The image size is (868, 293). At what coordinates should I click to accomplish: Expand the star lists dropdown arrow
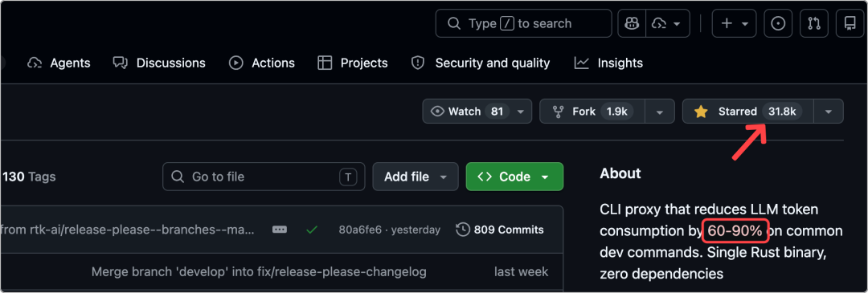(x=829, y=111)
